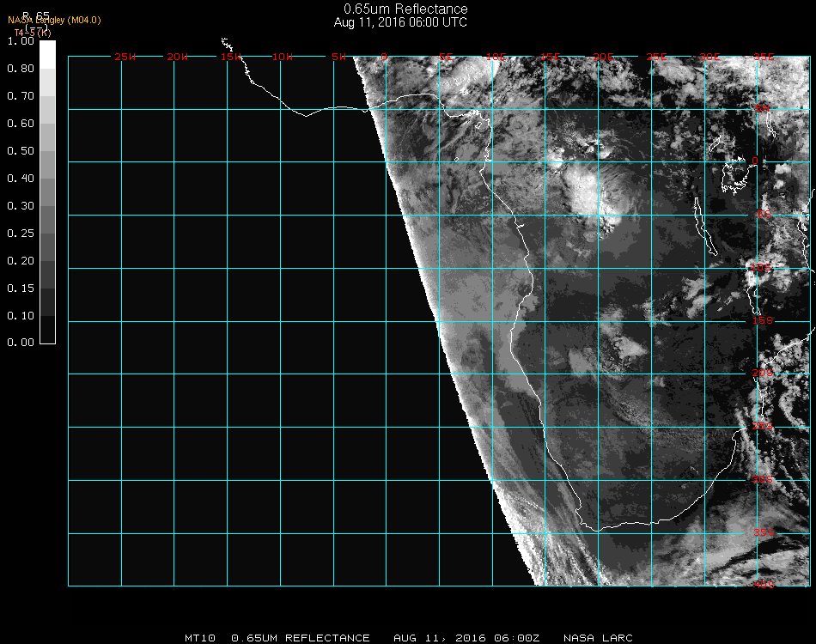This screenshot has height=644, width=816.
Task: Click the white top segment of the reflectance color bar
Action: (47, 55)
